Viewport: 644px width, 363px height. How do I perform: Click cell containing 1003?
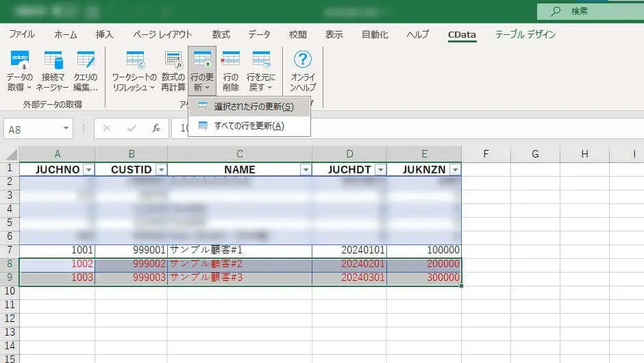coord(57,277)
